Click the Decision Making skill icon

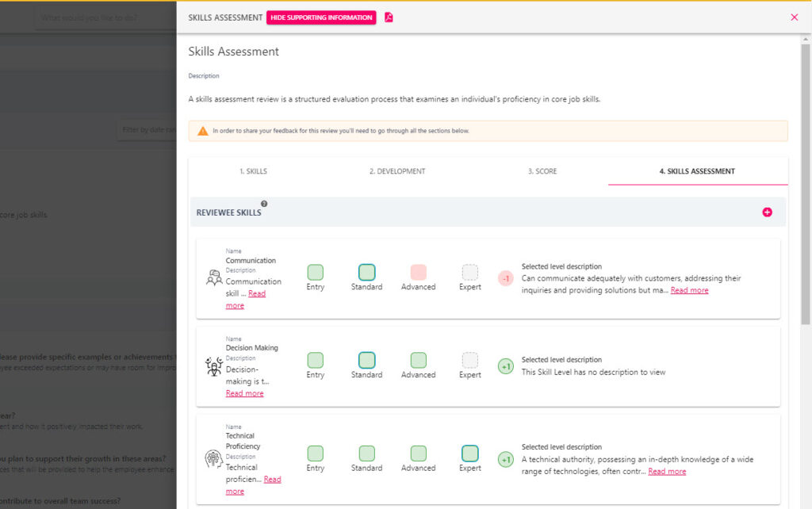pyautogui.click(x=214, y=366)
